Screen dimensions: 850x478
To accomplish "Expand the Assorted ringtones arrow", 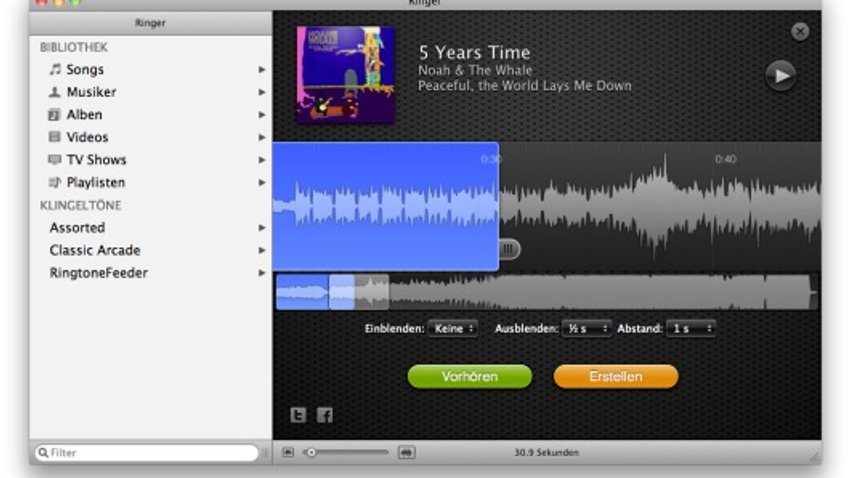I will click(x=262, y=228).
